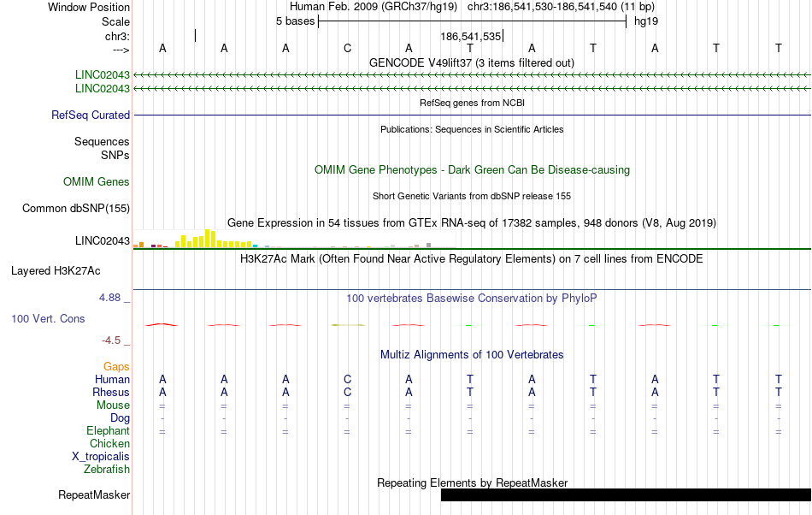Click the C base in the reference sequence row
Image resolution: width=812 pixels, height=515 pixels.
pos(348,48)
